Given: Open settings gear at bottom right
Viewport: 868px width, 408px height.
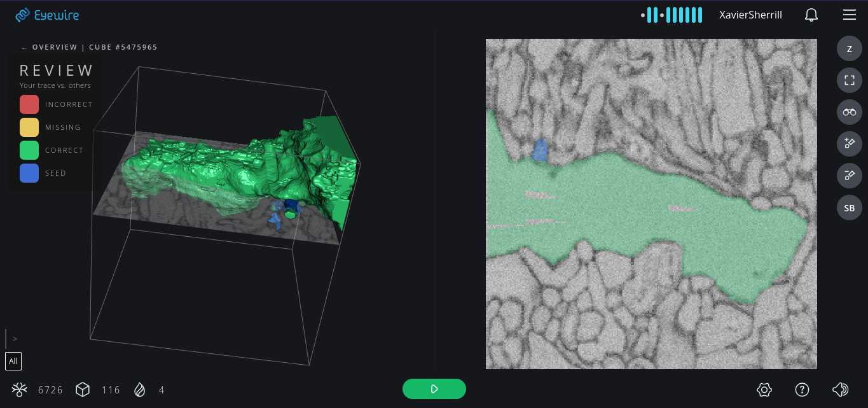Looking at the screenshot, I should pos(764,390).
